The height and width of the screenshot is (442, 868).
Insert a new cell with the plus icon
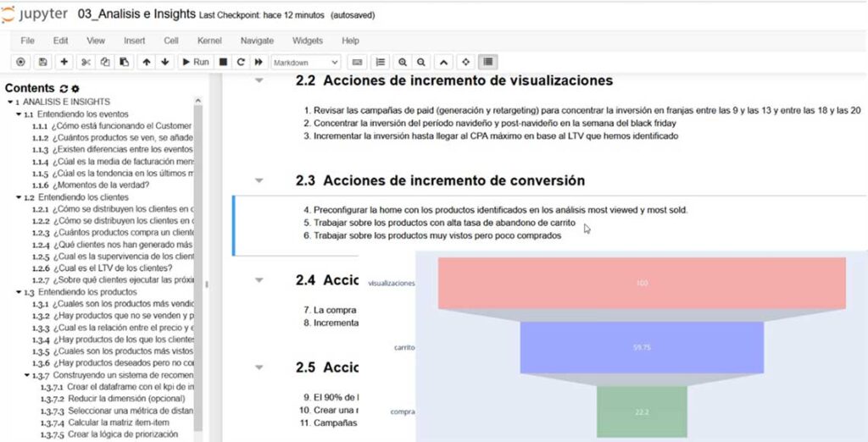(x=64, y=62)
